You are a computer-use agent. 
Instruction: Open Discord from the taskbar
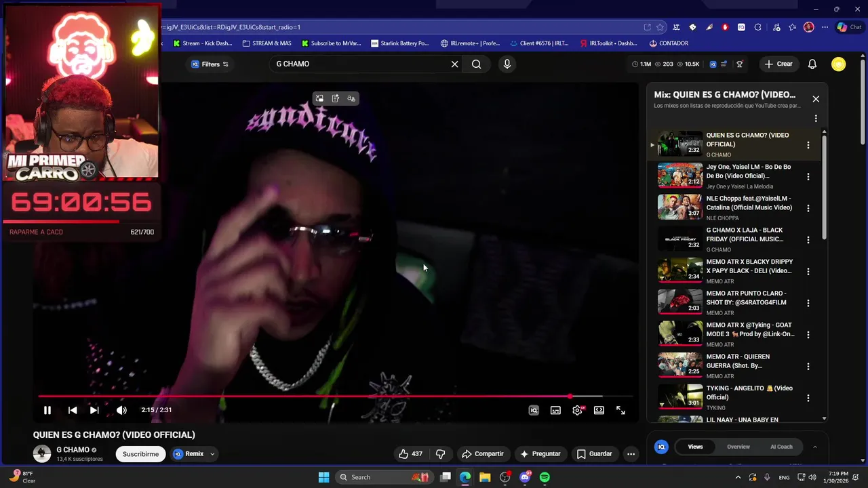(x=525, y=477)
